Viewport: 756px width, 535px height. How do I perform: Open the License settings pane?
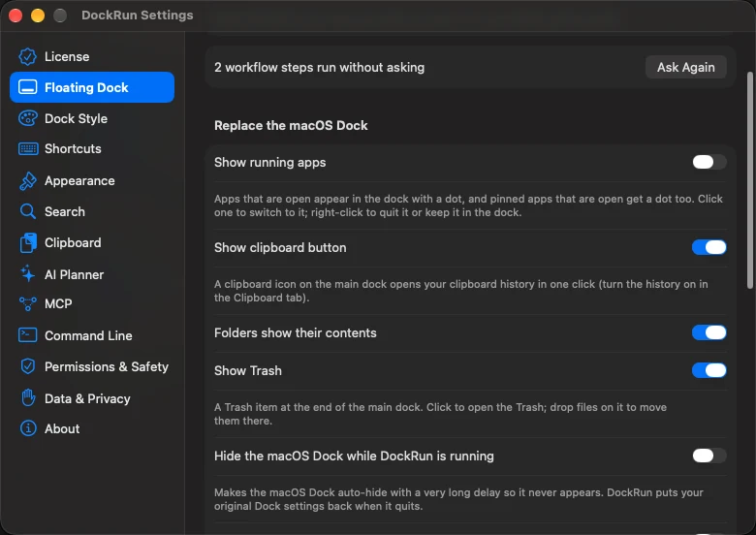pos(92,56)
